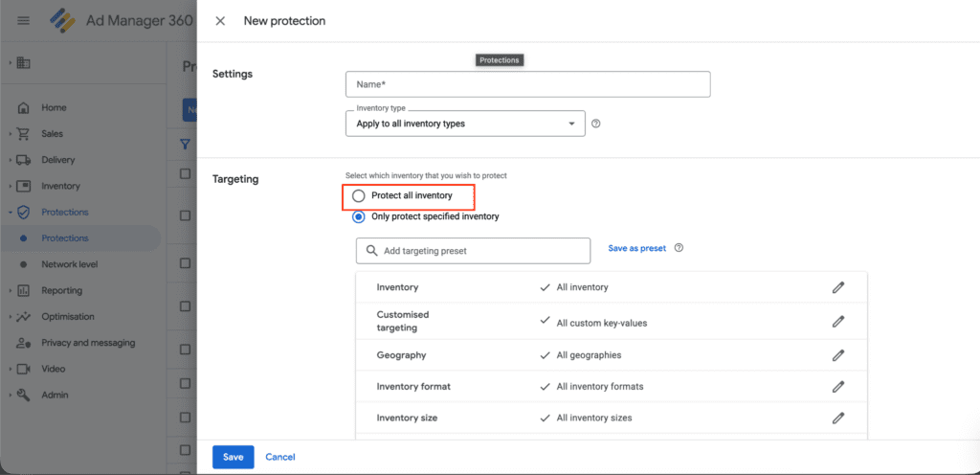Save the new protection

pyautogui.click(x=234, y=457)
